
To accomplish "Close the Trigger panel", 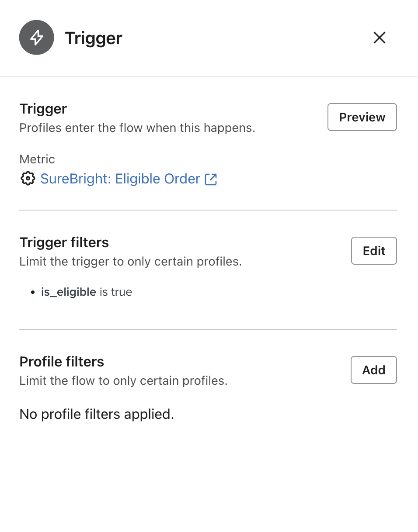I will 379,38.
